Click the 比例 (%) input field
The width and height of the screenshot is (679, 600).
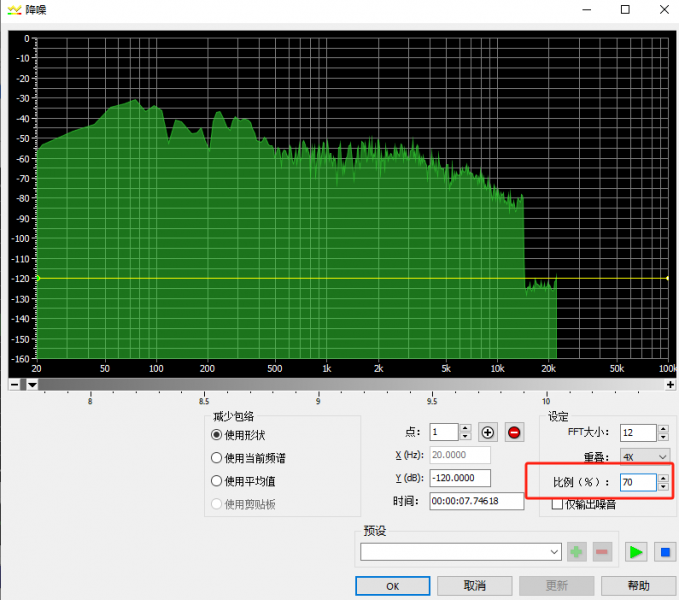click(x=636, y=482)
